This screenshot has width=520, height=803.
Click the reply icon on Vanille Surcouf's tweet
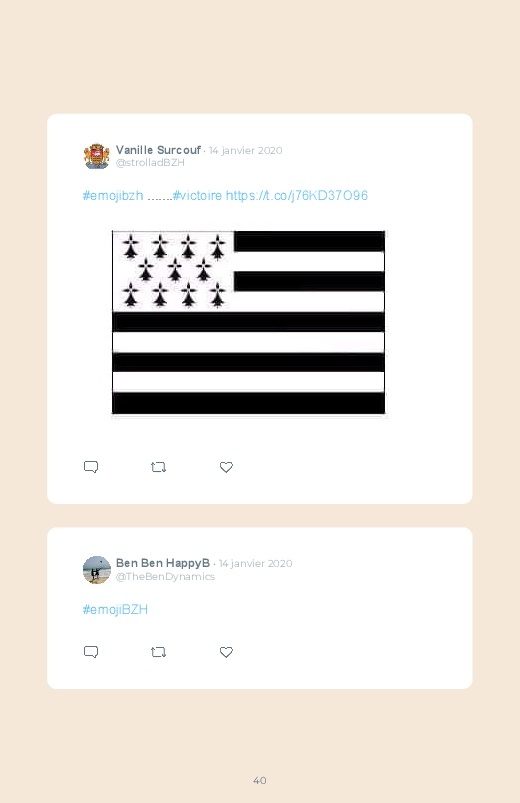[x=91, y=467]
